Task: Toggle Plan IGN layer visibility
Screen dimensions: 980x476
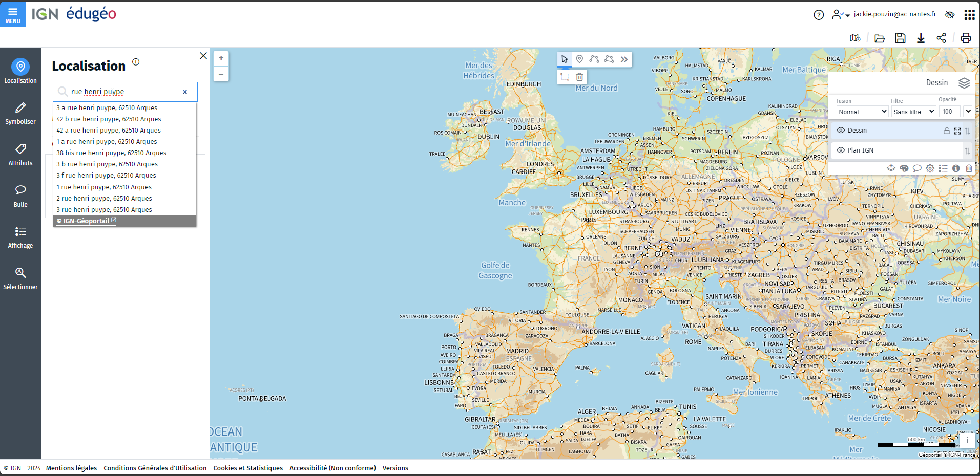Action: coord(841,150)
